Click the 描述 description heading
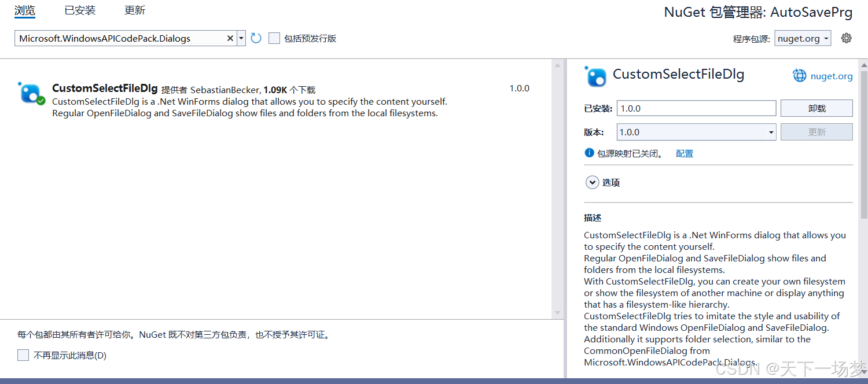Viewport: 868px width, 384px height. pyautogui.click(x=593, y=218)
